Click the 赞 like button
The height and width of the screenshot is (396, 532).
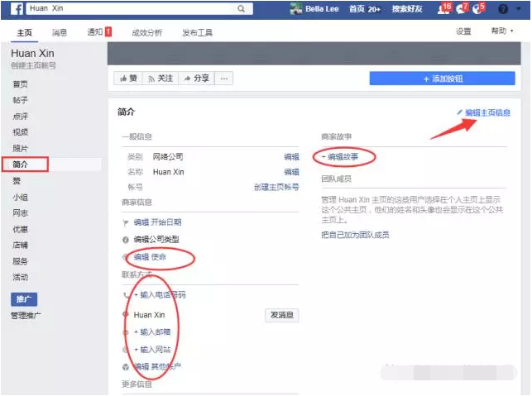pos(128,79)
